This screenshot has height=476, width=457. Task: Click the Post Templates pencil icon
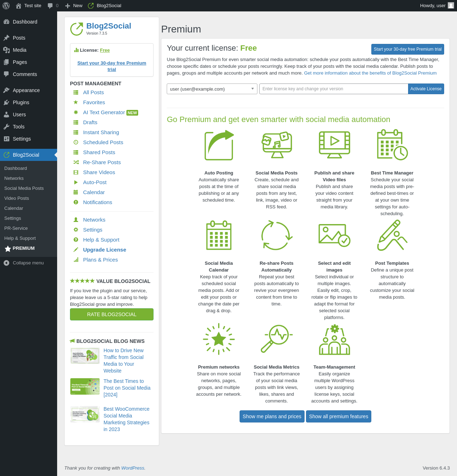tap(392, 235)
